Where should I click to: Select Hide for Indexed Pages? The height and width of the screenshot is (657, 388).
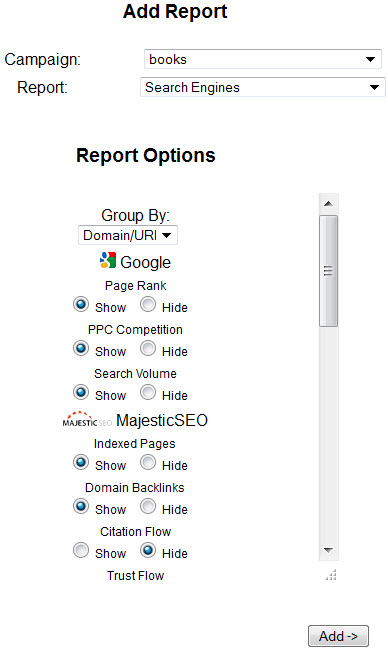(x=148, y=463)
